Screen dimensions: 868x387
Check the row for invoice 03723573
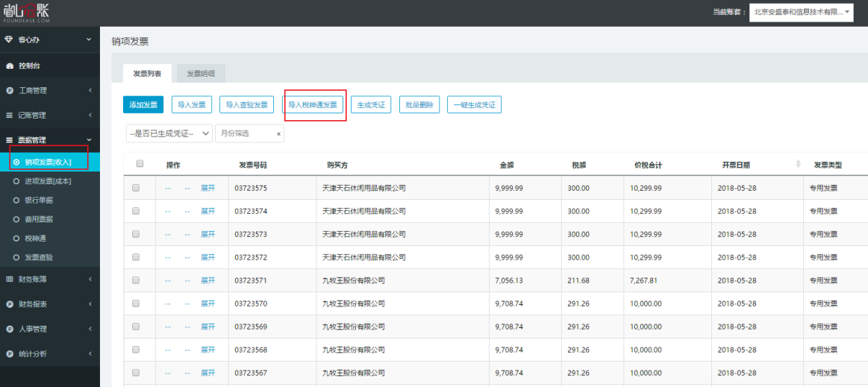(x=136, y=234)
